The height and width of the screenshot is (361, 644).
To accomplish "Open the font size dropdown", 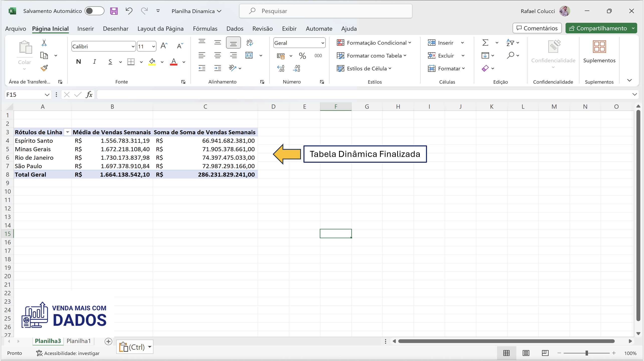I will pos(154,46).
